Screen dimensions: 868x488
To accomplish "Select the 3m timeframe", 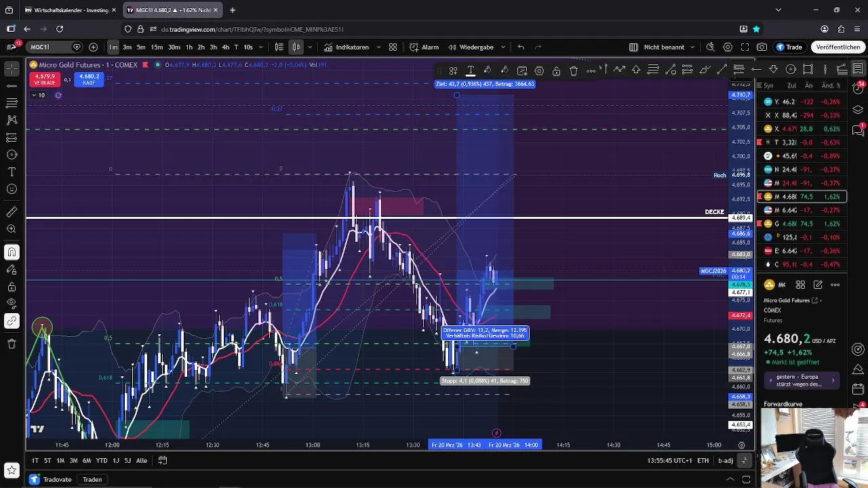I will (127, 47).
